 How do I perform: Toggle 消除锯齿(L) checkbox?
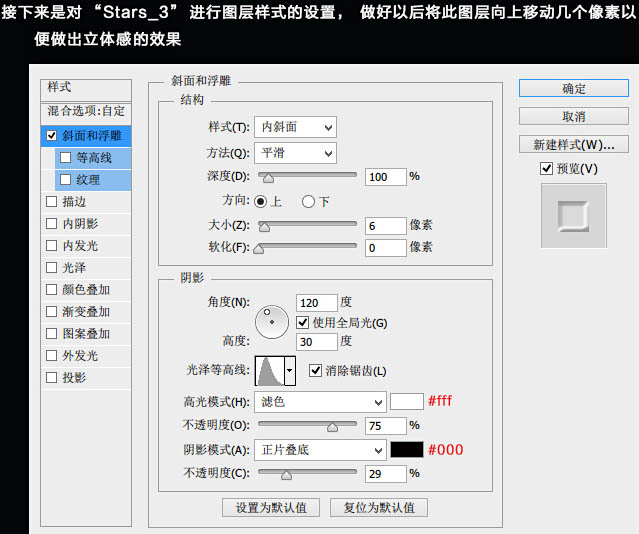click(x=315, y=371)
